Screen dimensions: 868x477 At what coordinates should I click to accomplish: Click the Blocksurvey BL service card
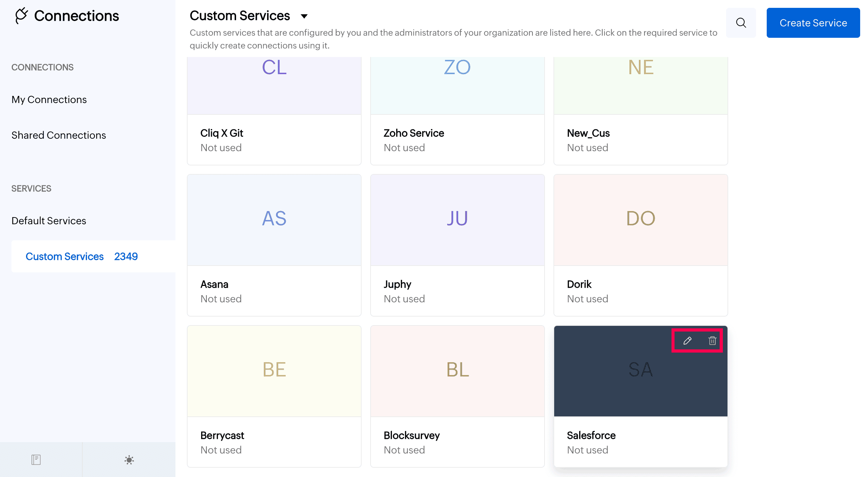[457, 371]
